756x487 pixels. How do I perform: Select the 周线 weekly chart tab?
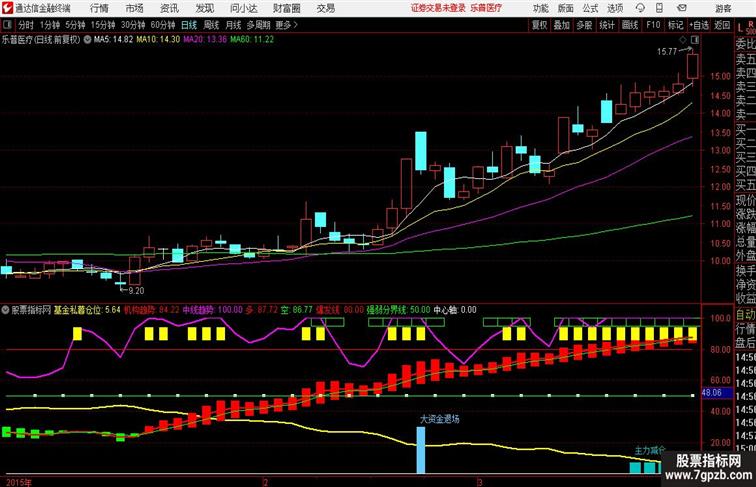click(211, 25)
